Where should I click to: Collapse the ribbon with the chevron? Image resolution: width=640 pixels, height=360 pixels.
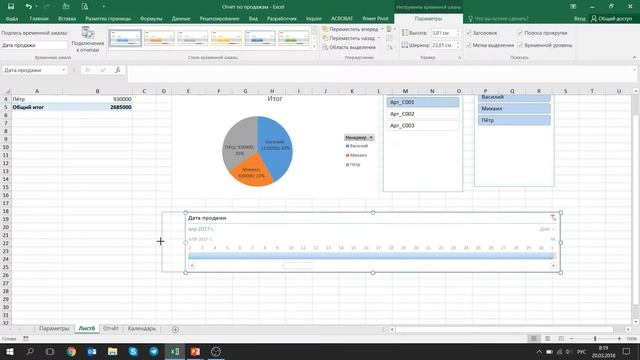[x=634, y=58]
